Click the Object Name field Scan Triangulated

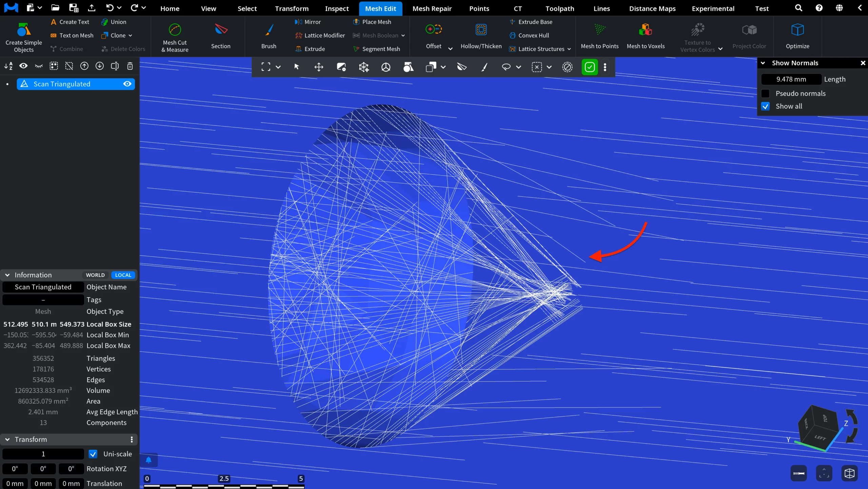click(43, 287)
